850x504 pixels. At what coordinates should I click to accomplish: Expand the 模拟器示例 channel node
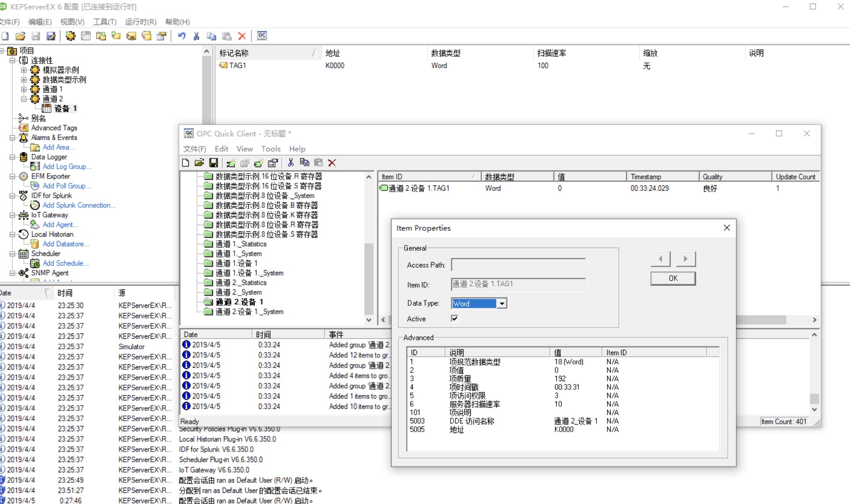[x=24, y=70]
